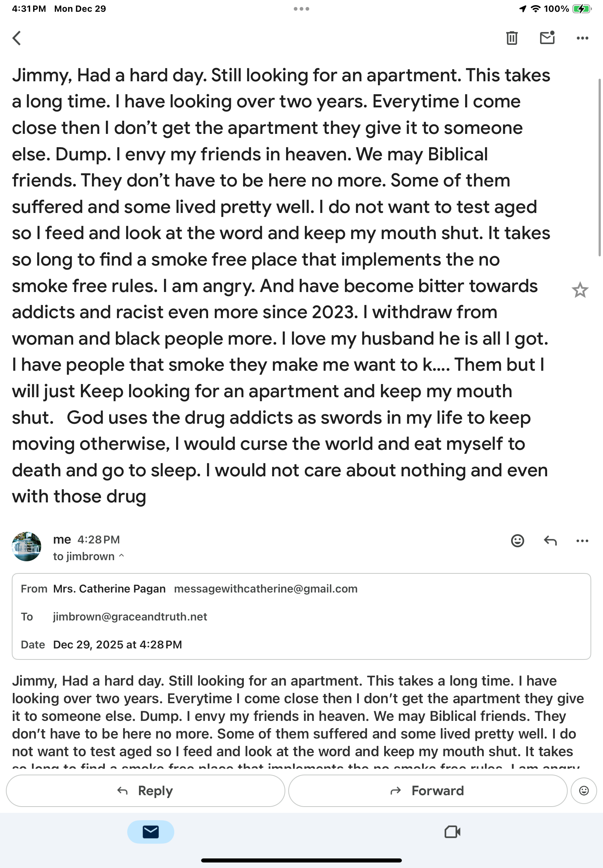603x868 pixels.
Task: Tap the three-dot multitasking control at top
Action: pyautogui.click(x=301, y=9)
